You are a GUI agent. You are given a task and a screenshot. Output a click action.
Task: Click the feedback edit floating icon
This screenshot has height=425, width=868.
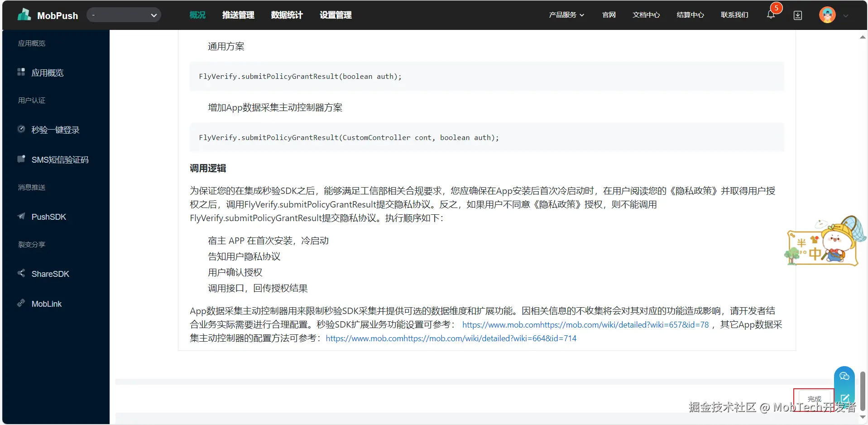[x=845, y=399]
